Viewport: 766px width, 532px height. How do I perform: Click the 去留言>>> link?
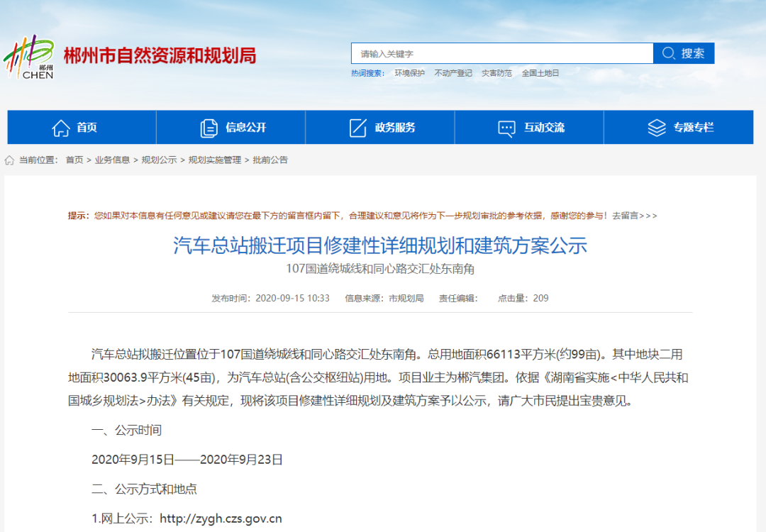pos(635,216)
